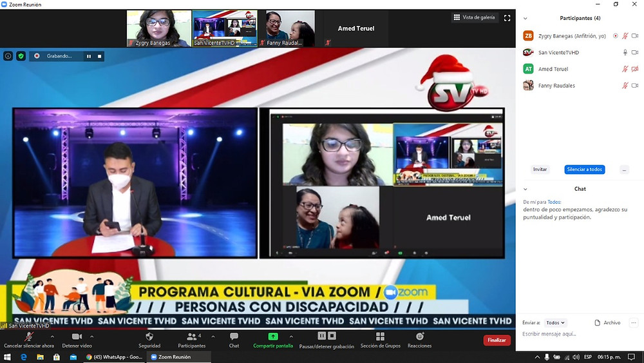
Task: Click ESP language indicator in tray
Action: coord(588,357)
